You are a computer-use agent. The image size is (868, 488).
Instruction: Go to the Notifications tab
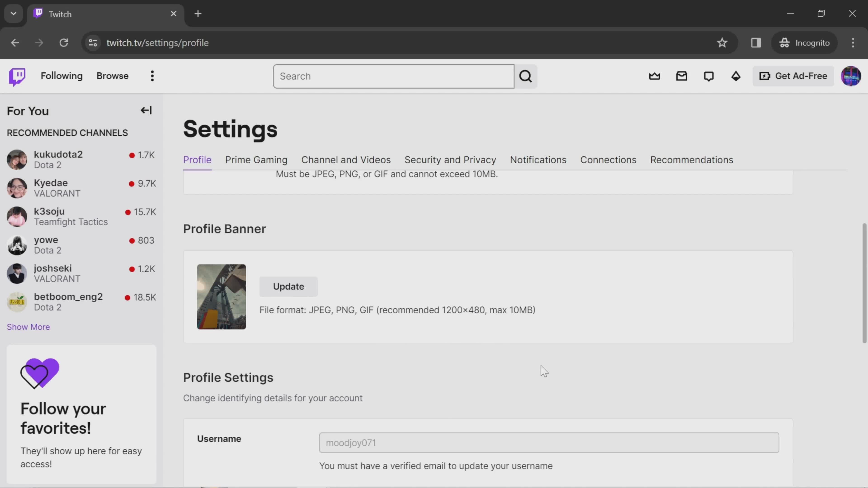[538, 160]
